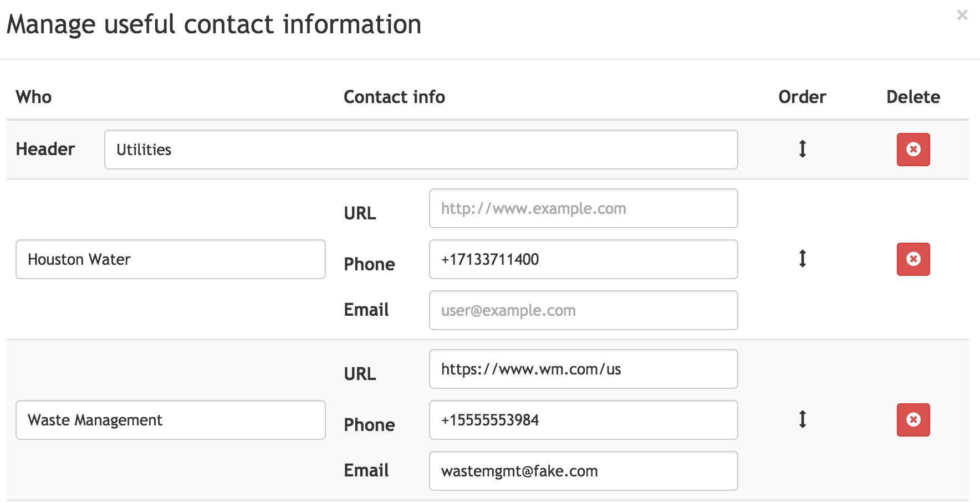This screenshot has width=980, height=503.
Task: Click the Waste Management name field
Action: pos(170,420)
